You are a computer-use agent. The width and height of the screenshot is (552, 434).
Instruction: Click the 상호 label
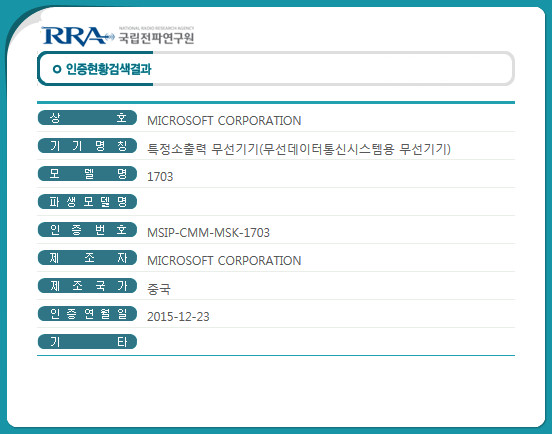pos(87,118)
